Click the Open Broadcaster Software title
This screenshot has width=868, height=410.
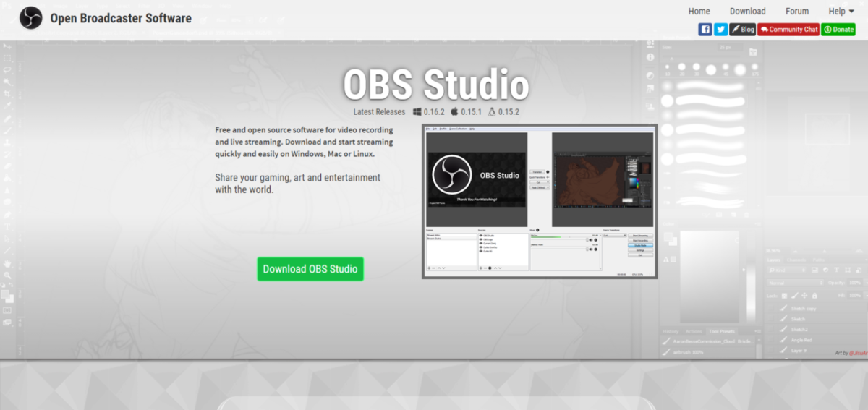coord(121,18)
